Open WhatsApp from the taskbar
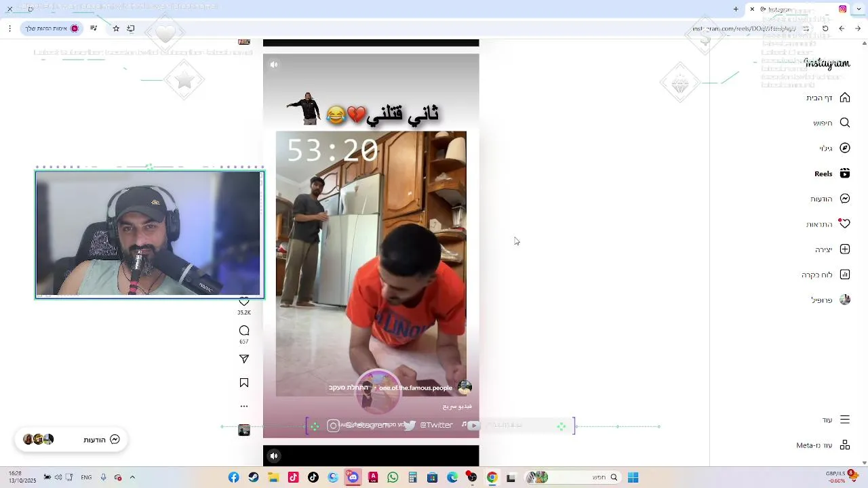The image size is (868, 488). [x=393, y=478]
